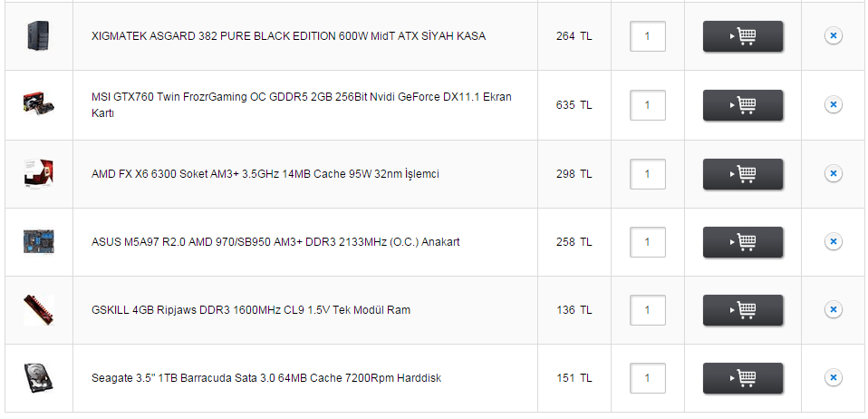Open AMD FX X6 6300 product link
The height and width of the screenshot is (419, 868).
coord(265,173)
